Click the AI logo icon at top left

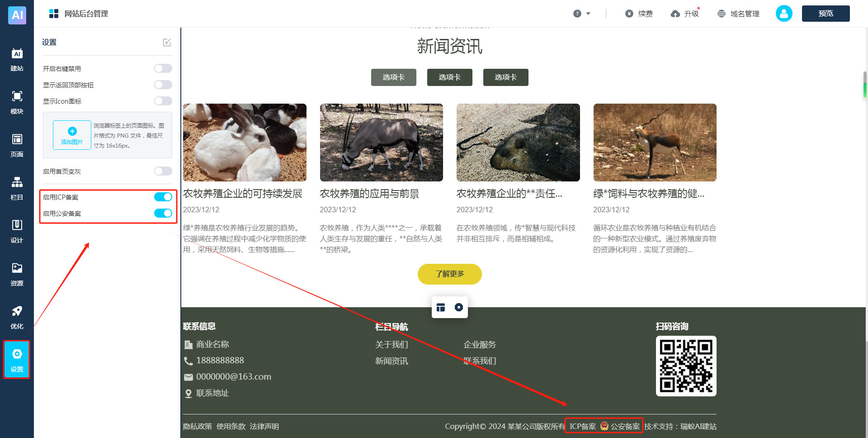(17, 14)
